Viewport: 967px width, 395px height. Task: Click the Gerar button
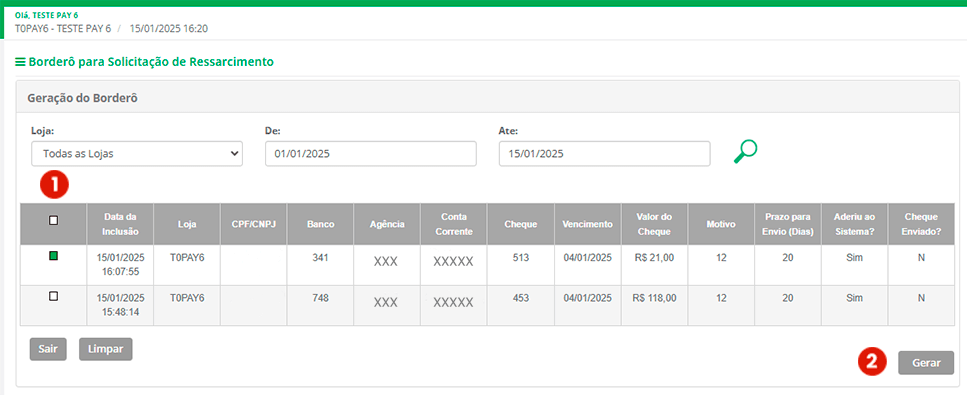926,363
